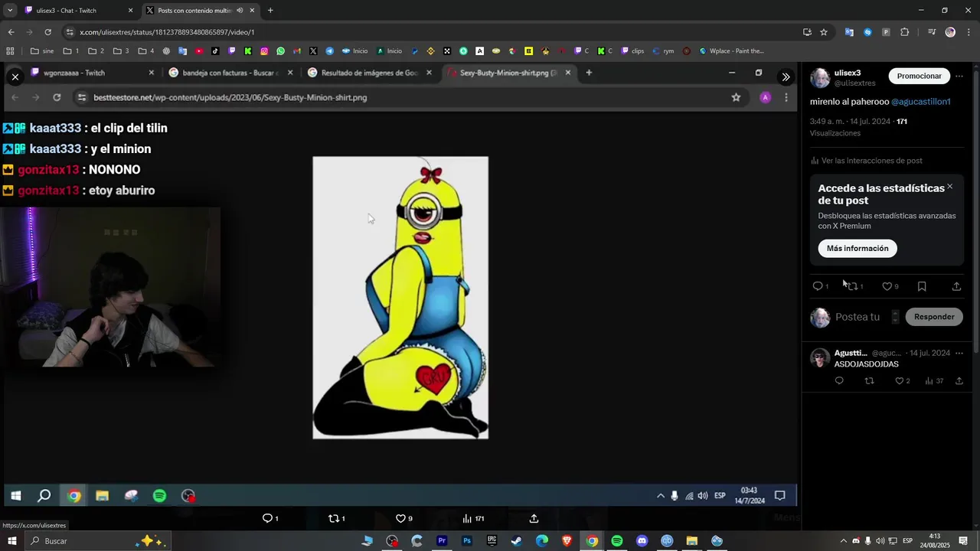The height and width of the screenshot is (551, 980).
Task: Reload the x.com page
Action: [47, 32]
